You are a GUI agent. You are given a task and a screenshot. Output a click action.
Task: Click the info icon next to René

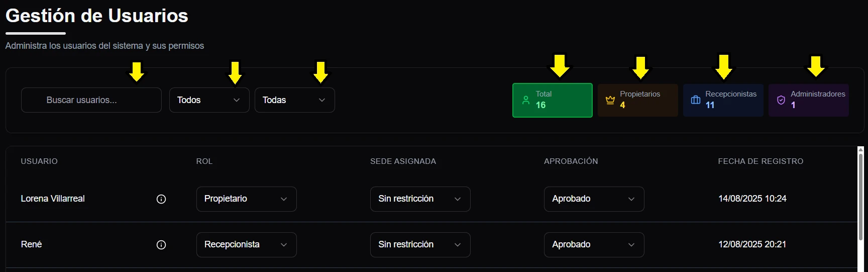tap(161, 245)
